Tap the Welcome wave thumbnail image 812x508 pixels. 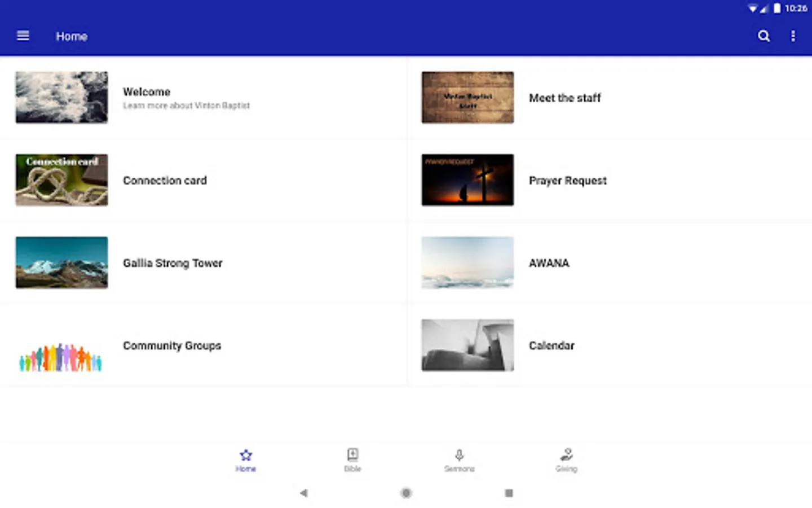tap(61, 97)
